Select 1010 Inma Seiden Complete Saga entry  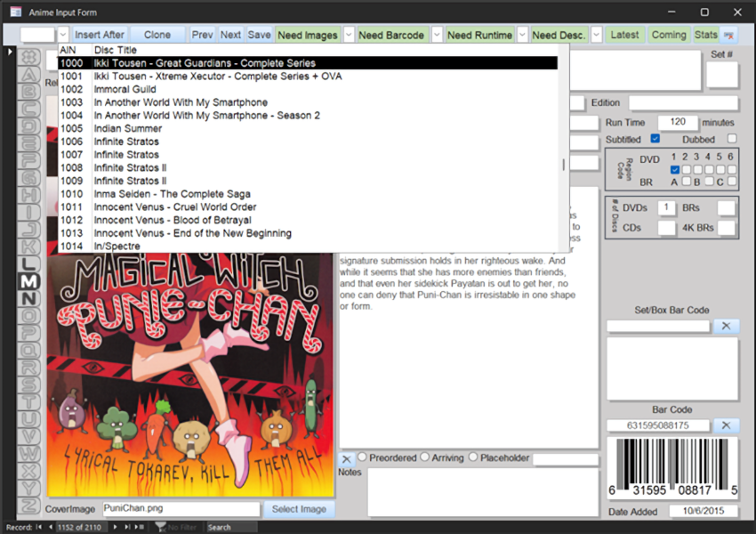(308, 194)
